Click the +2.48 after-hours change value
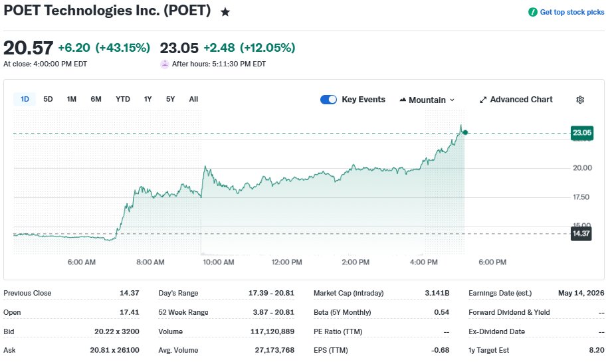The height and width of the screenshot is (364, 612). click(x=219, y=48)
